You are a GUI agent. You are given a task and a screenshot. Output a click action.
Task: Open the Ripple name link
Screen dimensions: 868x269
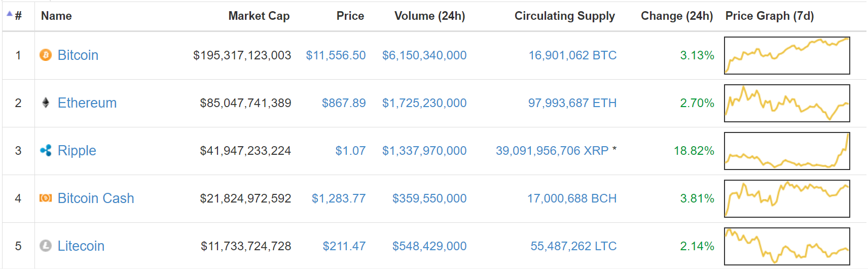click(x=77, y=150)
